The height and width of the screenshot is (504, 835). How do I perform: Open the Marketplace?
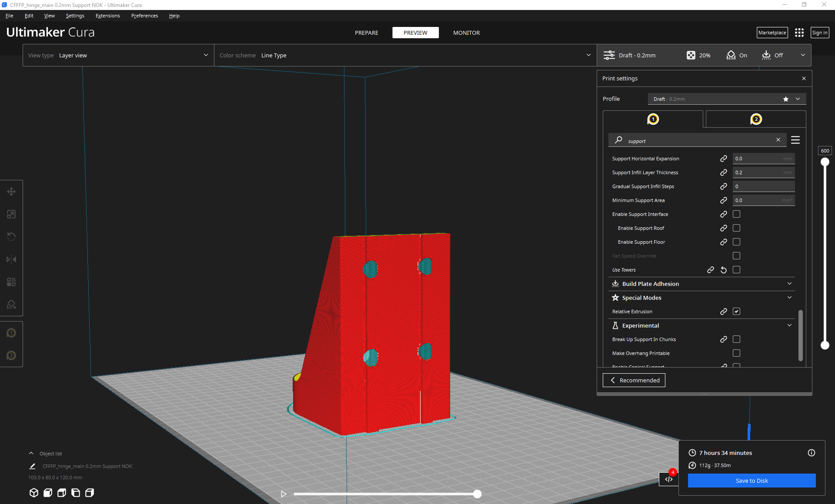click(x=772, y=33)
